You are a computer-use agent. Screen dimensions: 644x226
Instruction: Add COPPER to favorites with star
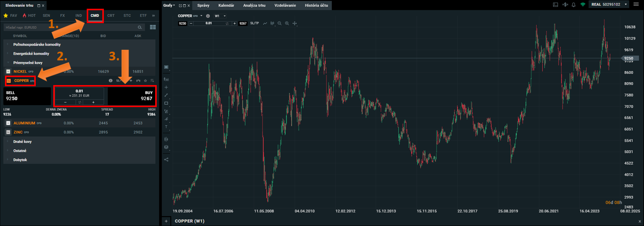pyautogui.click(x=145, y=81)
